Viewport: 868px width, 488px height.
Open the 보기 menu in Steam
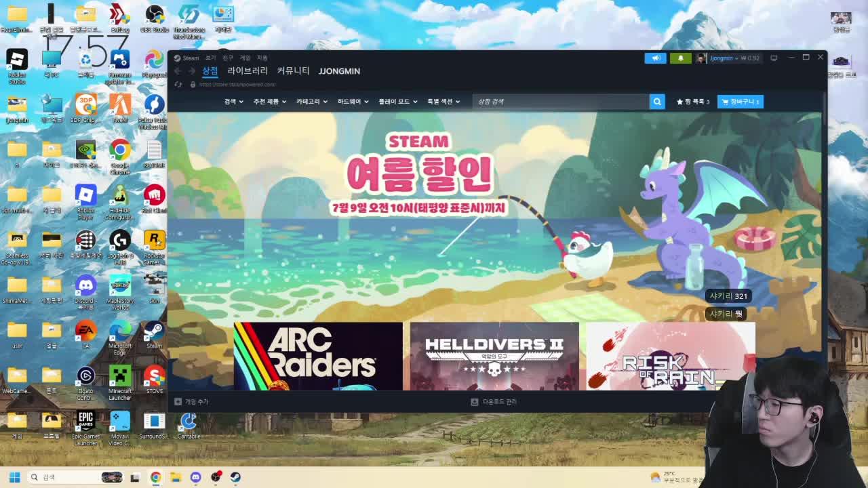210,58
